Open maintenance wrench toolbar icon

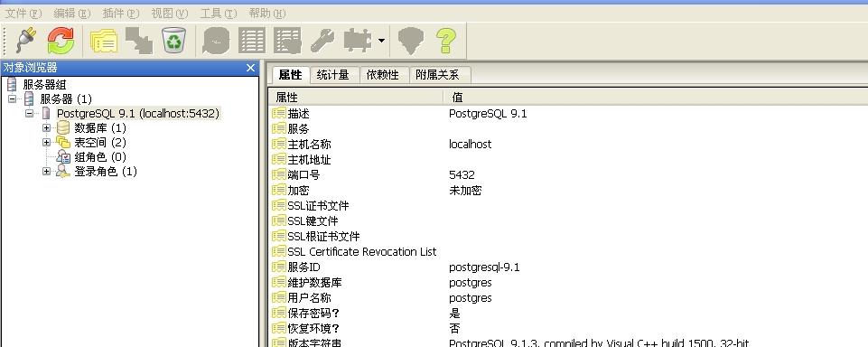[x=322, y=41]
